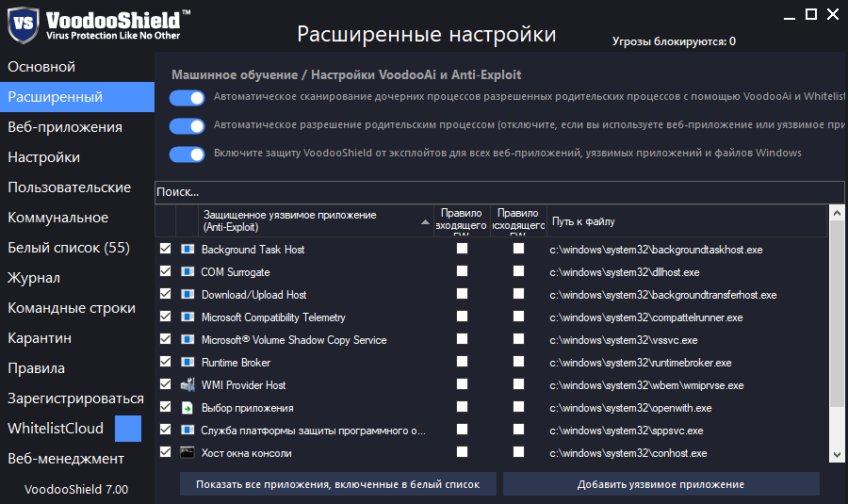Enable outbound firewall rule for Runtime Broker
Image resolution: width=848 pixels, height=504 pixels.
[x=518, y=361]
